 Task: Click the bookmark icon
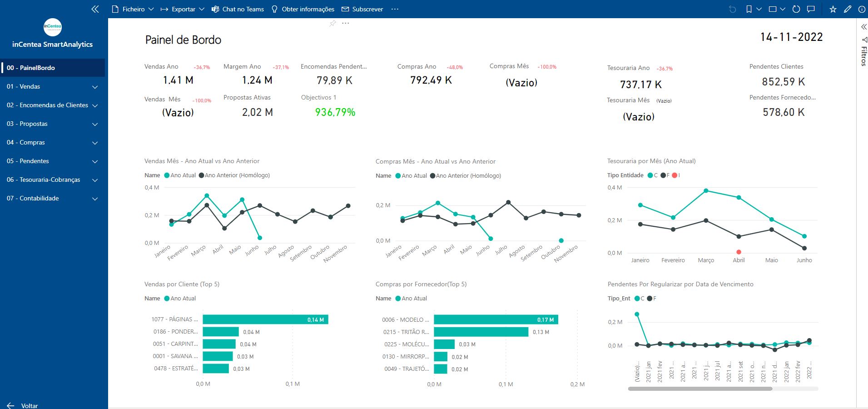(749, 9)
